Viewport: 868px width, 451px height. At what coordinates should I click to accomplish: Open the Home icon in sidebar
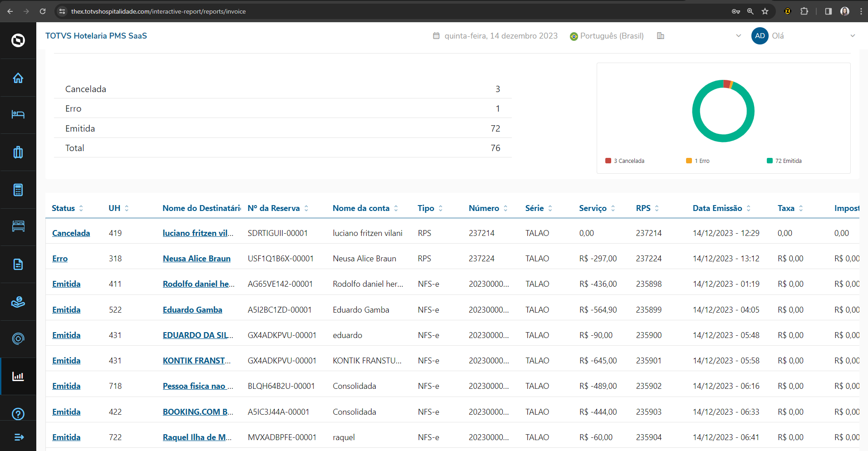point(18,78)
